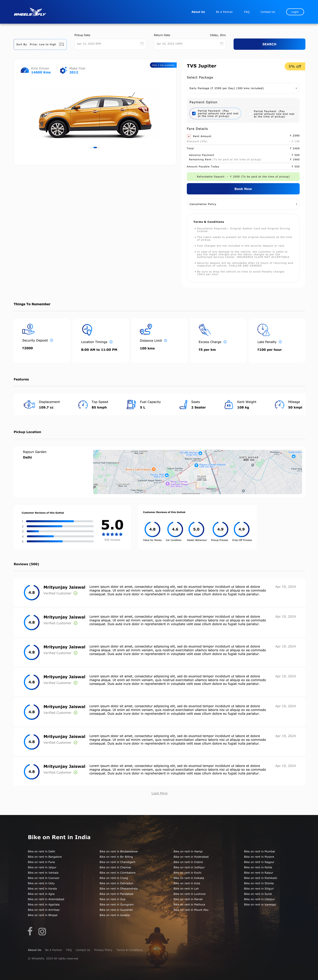The image size is (318, 980).
Task: Open the Sort By price dropdown
Action: click(x=40, y=44)
